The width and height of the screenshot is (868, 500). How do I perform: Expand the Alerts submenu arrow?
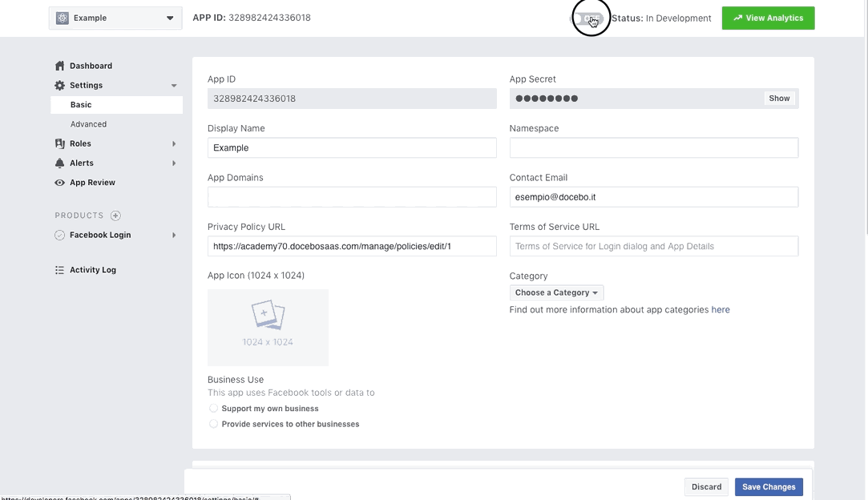174,163
